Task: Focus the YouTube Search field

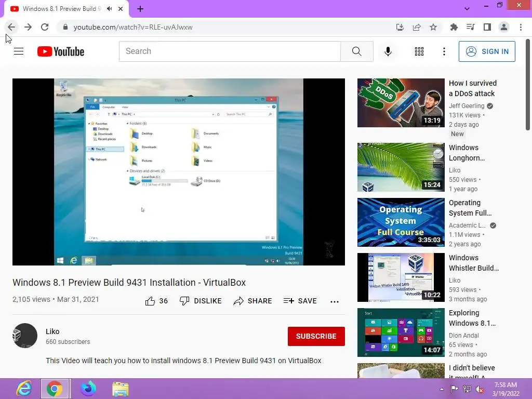Action: click(x=230, y=51)
